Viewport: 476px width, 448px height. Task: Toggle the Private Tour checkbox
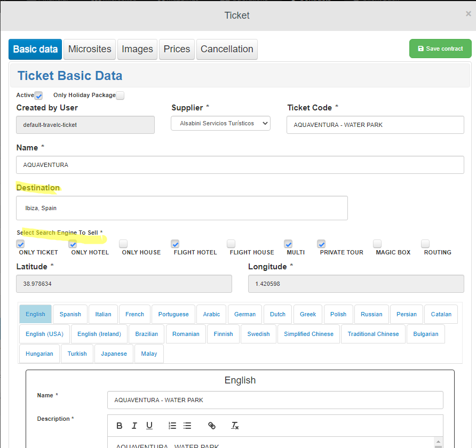[321, 244]
